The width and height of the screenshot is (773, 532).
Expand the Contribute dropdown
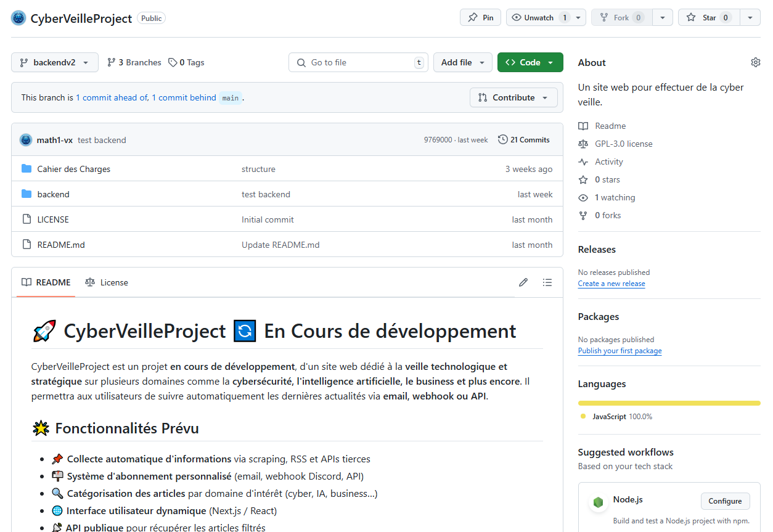tap(513, 97)
